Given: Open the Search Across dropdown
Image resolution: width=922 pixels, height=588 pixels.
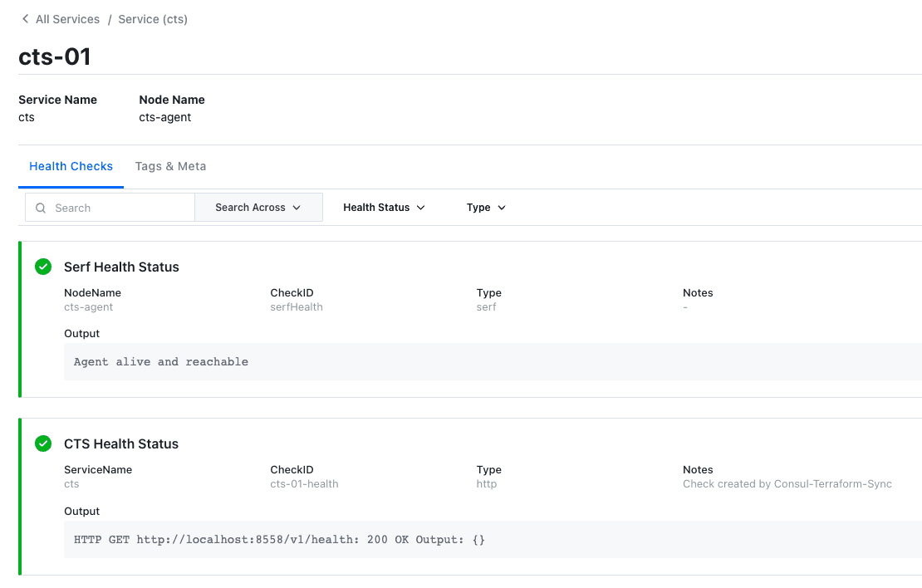Looking at the screenshot, I should coord(257,208).
